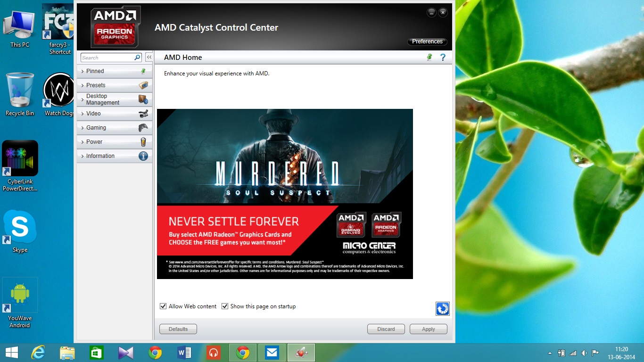Launch Visual Studio from the taskbar

click(126, 353)
